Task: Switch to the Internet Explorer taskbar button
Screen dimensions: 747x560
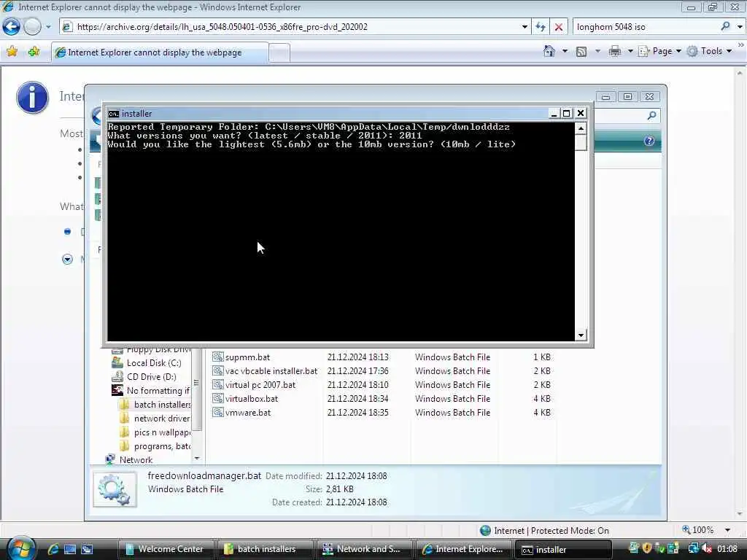Action: [x=463, y=549]
